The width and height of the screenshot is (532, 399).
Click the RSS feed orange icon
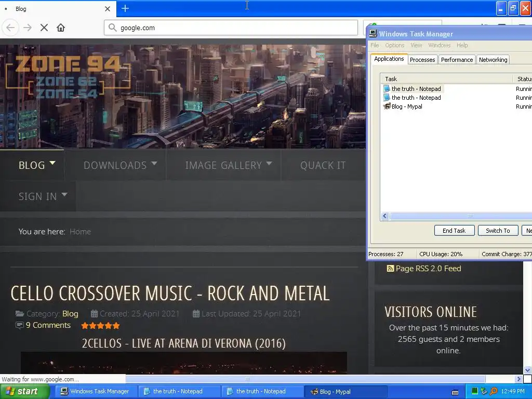pos(390,269)
